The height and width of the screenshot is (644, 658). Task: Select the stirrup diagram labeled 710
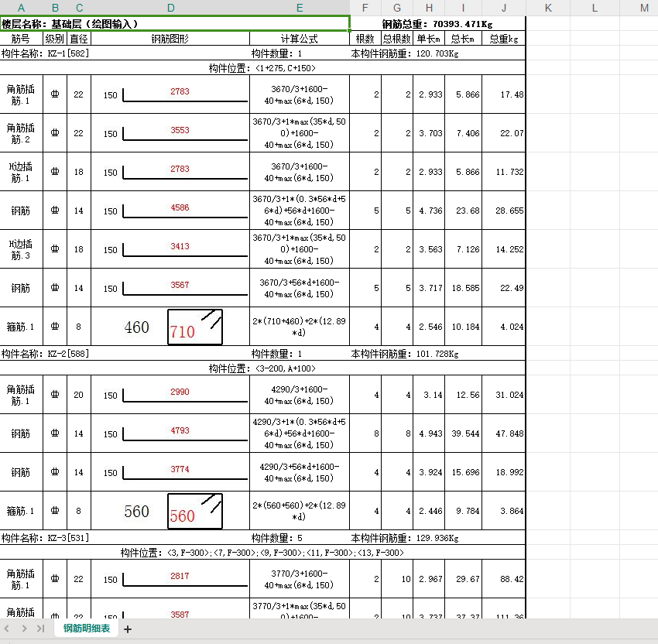[x=195, y=327]
